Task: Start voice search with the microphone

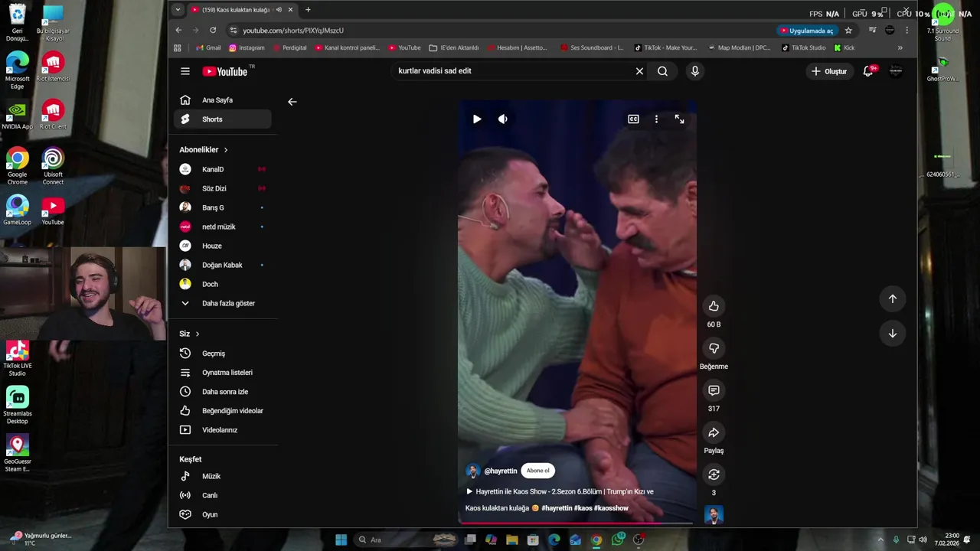Action: click(694, 71)
